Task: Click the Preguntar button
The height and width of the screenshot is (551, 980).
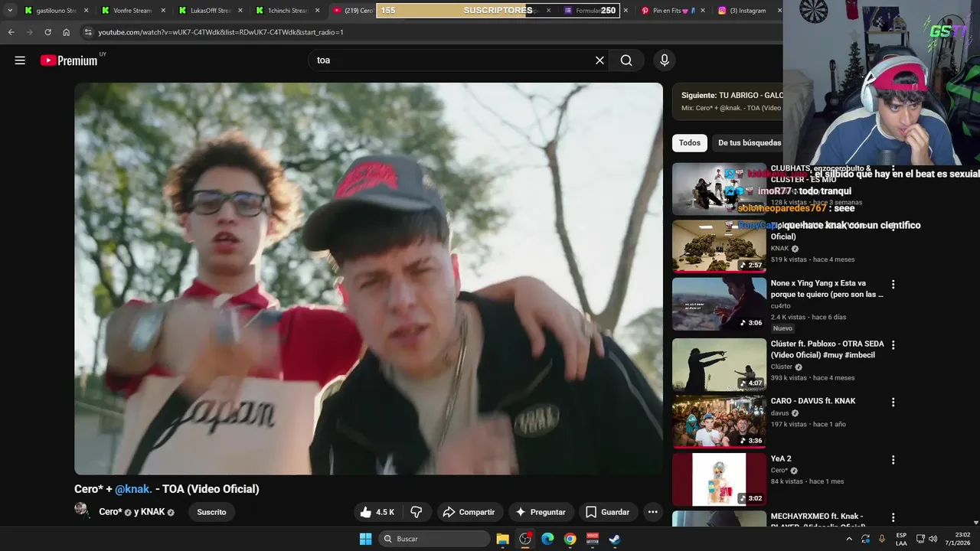Action: point(541,512)
